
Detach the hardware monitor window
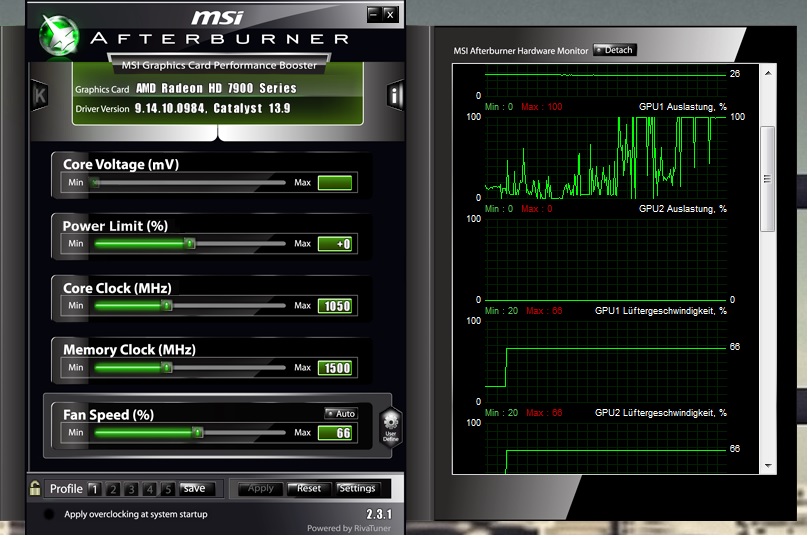tap(615, 50)
